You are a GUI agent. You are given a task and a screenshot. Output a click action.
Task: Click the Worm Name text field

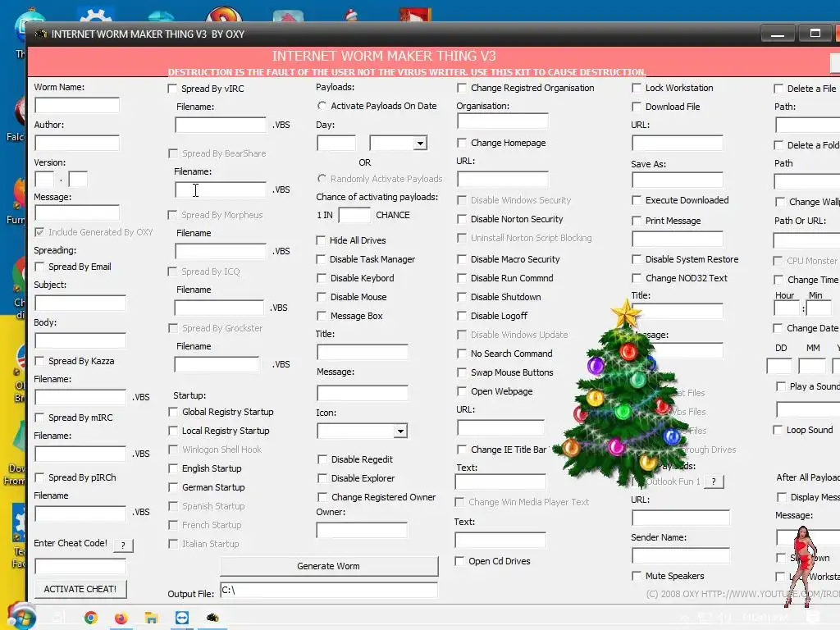tap(77, 105)
